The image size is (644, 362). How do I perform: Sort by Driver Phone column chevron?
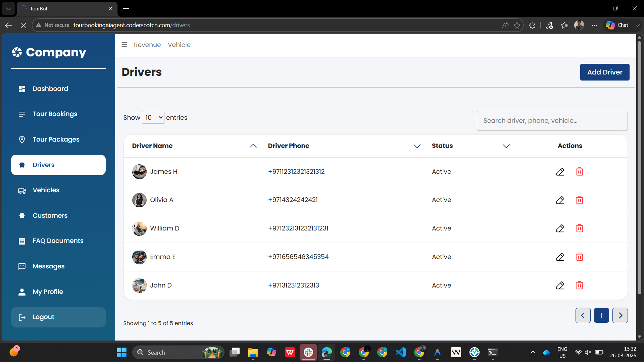(417, 146)
